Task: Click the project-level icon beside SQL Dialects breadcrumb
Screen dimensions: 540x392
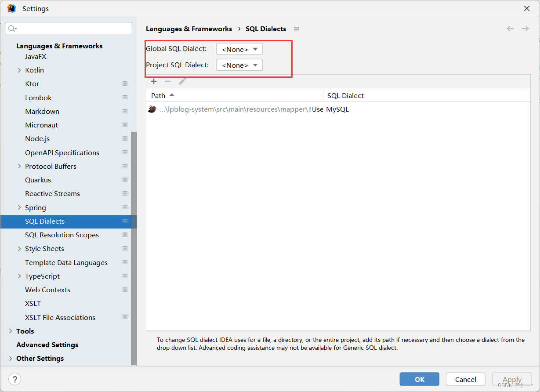Action: (x=297, y=29)
